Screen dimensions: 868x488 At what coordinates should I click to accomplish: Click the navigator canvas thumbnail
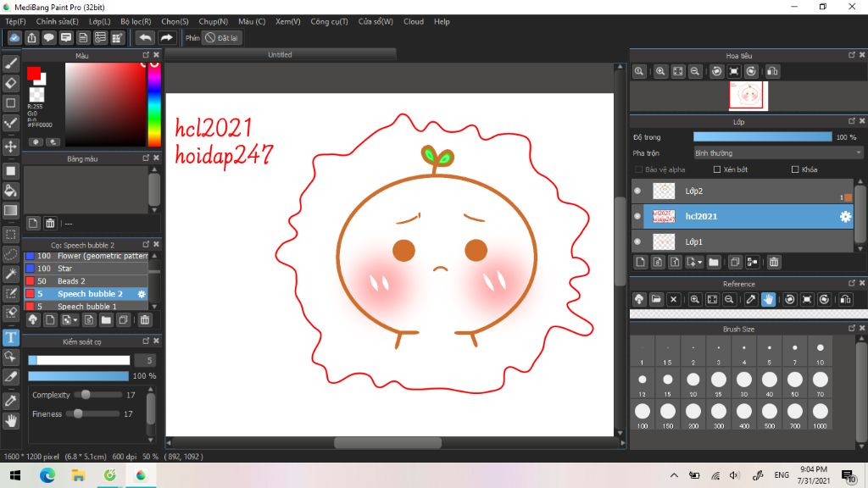click(748, 96)
